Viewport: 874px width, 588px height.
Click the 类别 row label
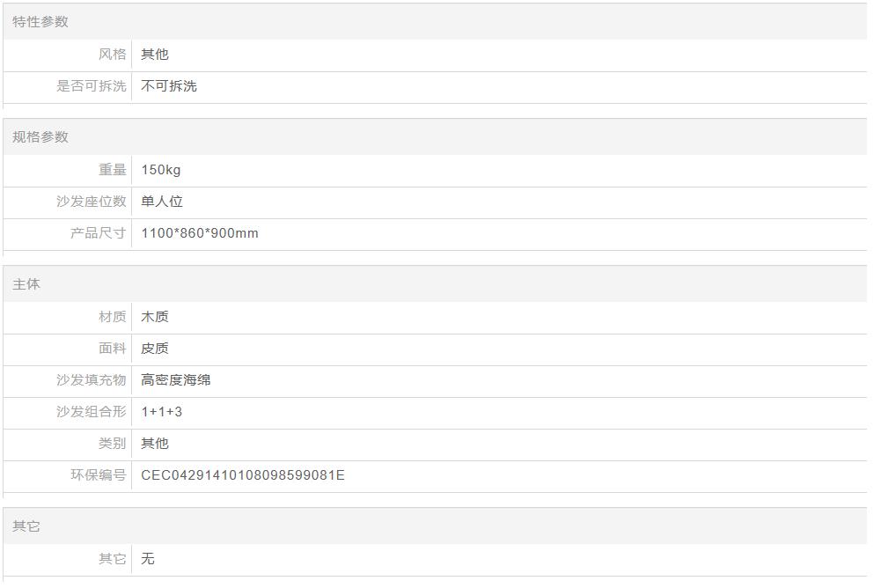(112, 444)
